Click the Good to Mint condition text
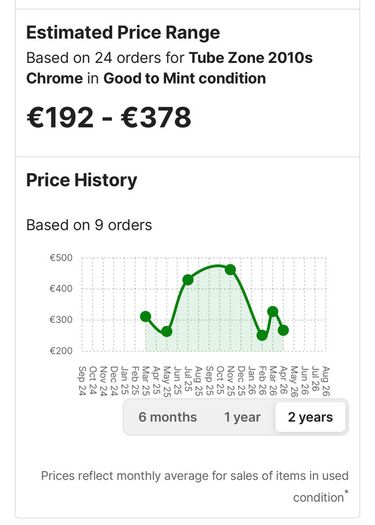Viewport: 375px width, 525px height. click(184, 79)
